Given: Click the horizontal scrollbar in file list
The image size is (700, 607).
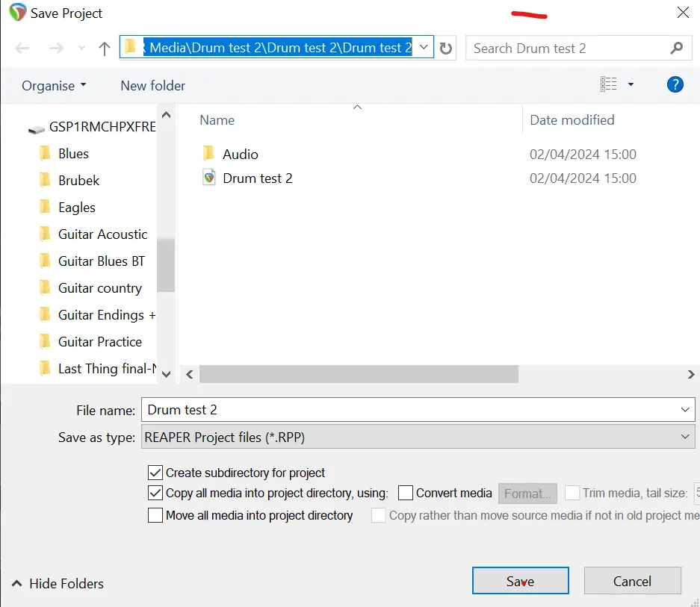Looking at the screenshot, I should [x=359, y=374].
